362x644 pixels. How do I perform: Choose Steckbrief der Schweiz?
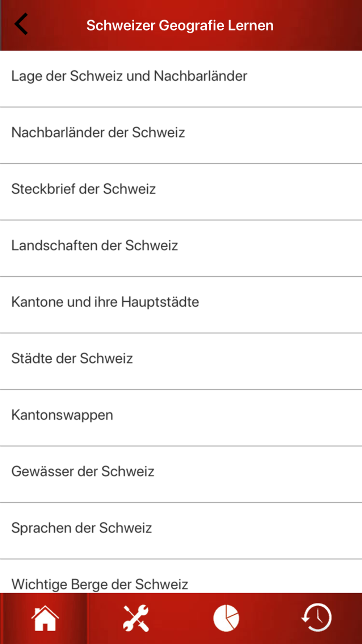point(181,192)
